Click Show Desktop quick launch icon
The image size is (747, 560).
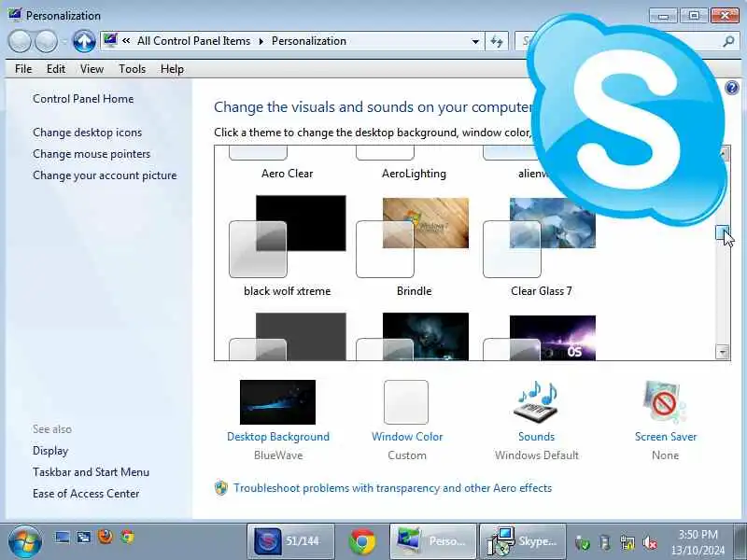(x=62, y=538)
